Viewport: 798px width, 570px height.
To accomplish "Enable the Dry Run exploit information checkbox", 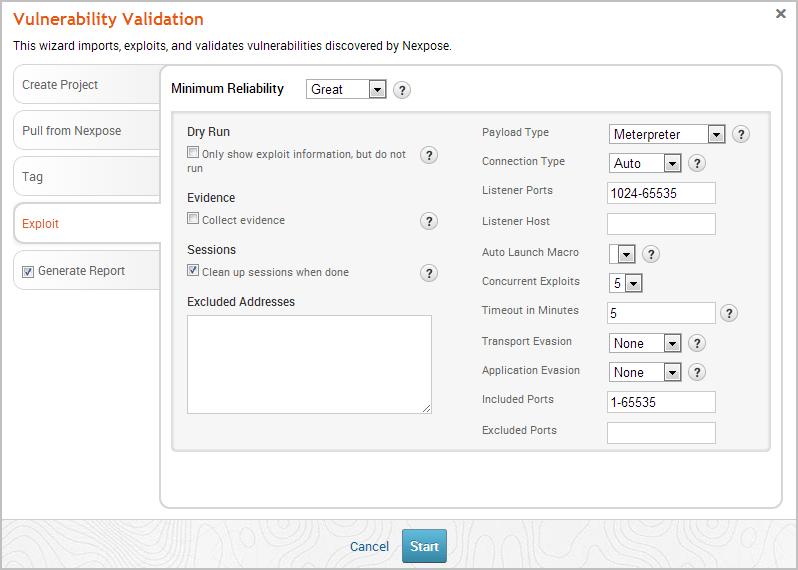I will click(193, 154).
